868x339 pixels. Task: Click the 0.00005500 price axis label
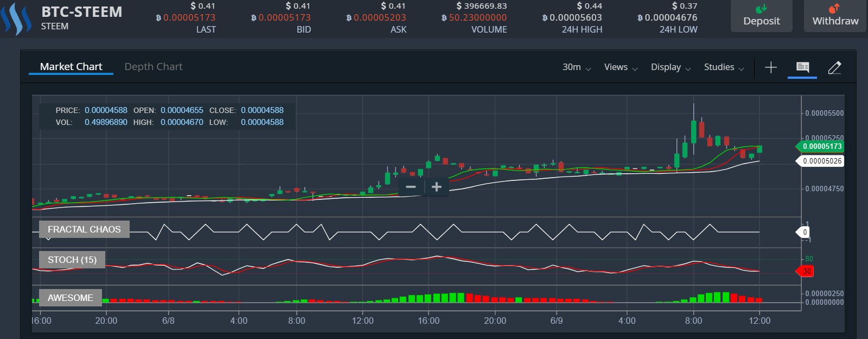click(825, 113)
